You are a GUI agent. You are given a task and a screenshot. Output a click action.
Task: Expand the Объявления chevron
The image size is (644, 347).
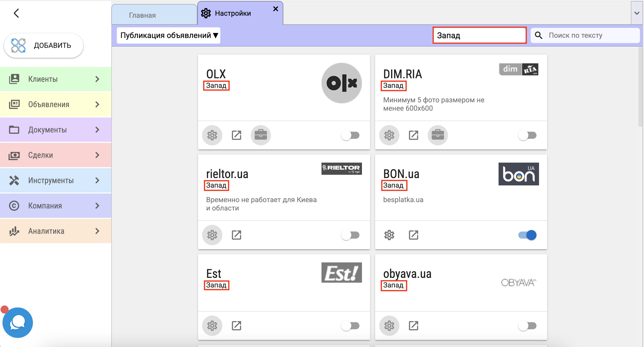coord(97,104)
